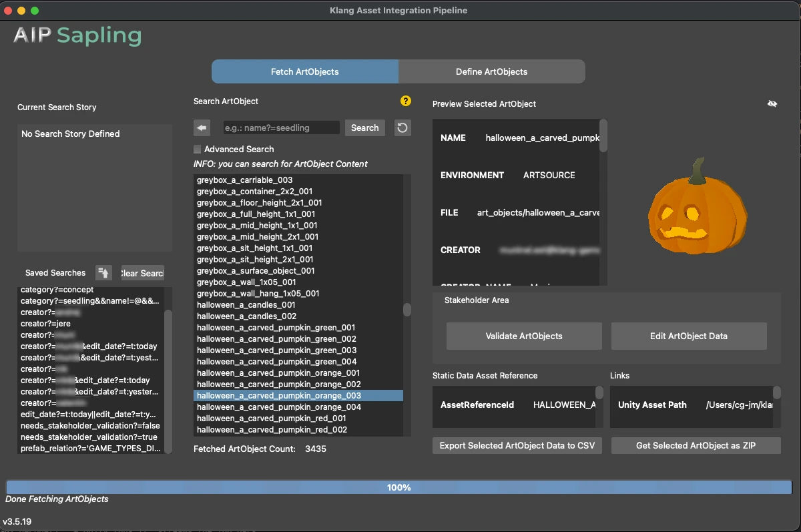Click the No Search Story Defined text

point(71,134)
